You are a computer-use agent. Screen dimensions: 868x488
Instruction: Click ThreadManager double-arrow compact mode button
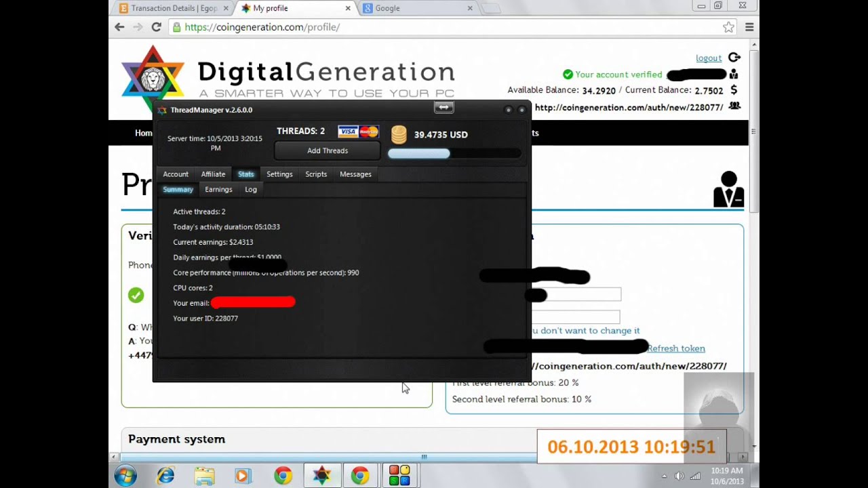pyautogui.click(x=443, y=107)
